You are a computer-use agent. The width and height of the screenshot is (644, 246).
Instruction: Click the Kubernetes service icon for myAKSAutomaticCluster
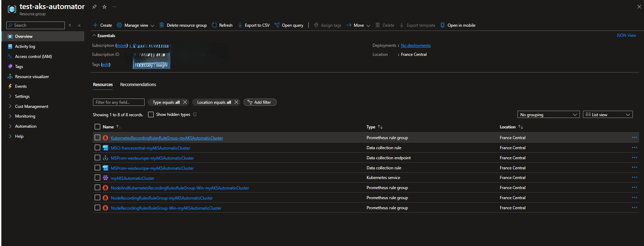click(x=105, y=178)
